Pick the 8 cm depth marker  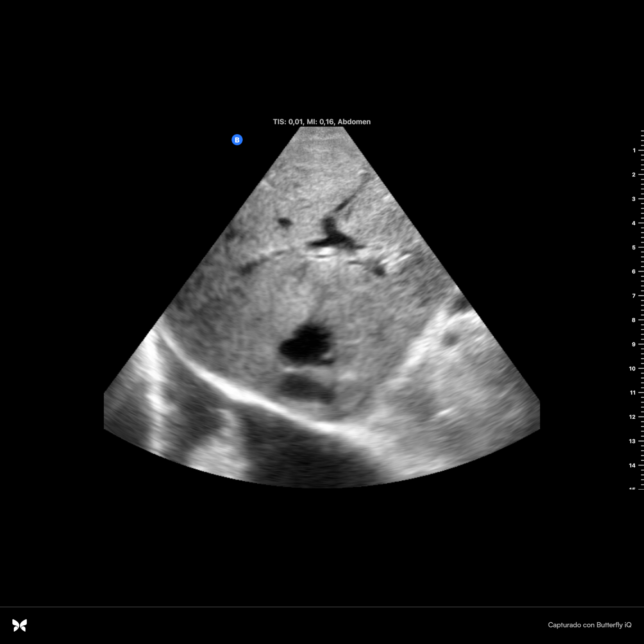634,320
